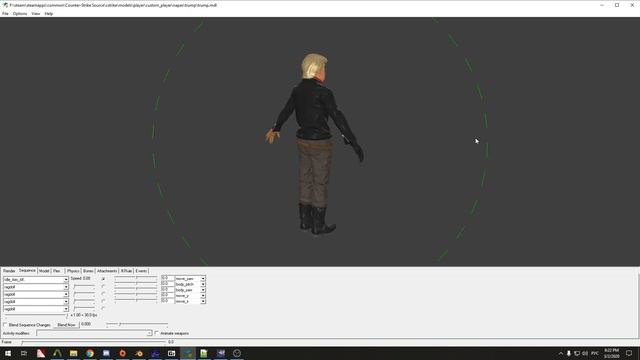Open the View menu

click(x=36, y=13)
